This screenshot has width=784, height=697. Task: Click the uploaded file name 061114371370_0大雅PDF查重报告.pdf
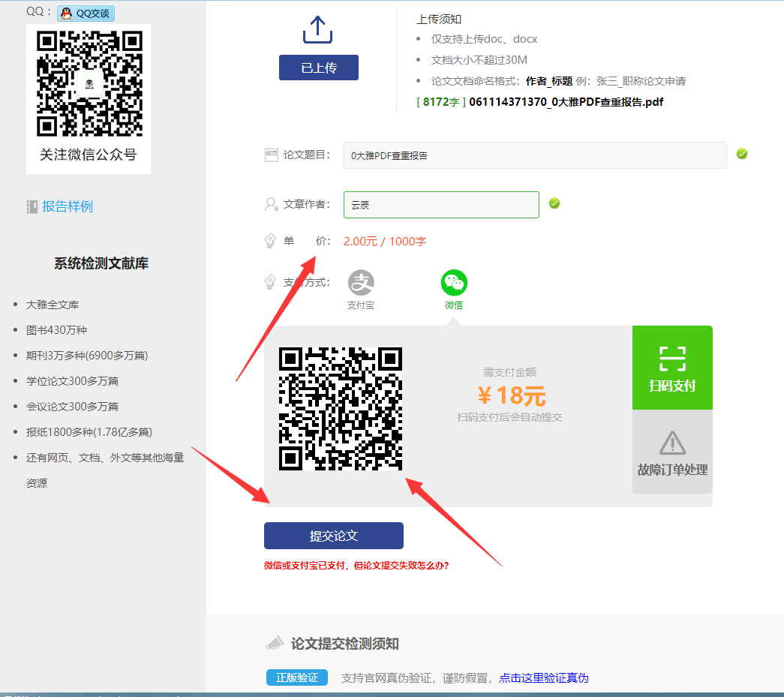click(566, 102)
